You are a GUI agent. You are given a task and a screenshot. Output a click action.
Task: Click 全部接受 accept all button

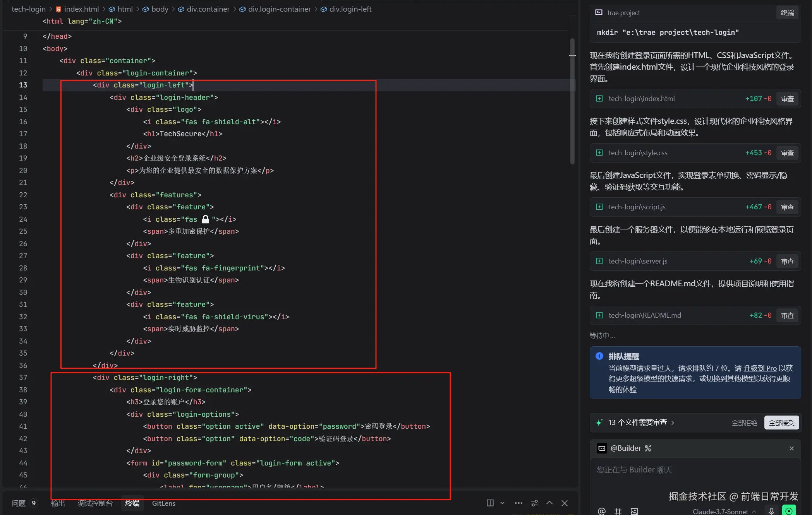781,423
